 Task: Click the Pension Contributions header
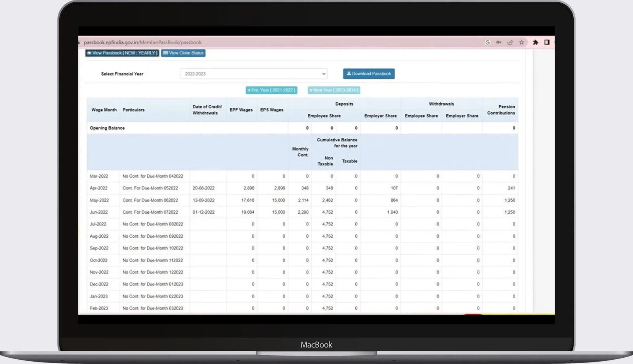tap(501, 110)
